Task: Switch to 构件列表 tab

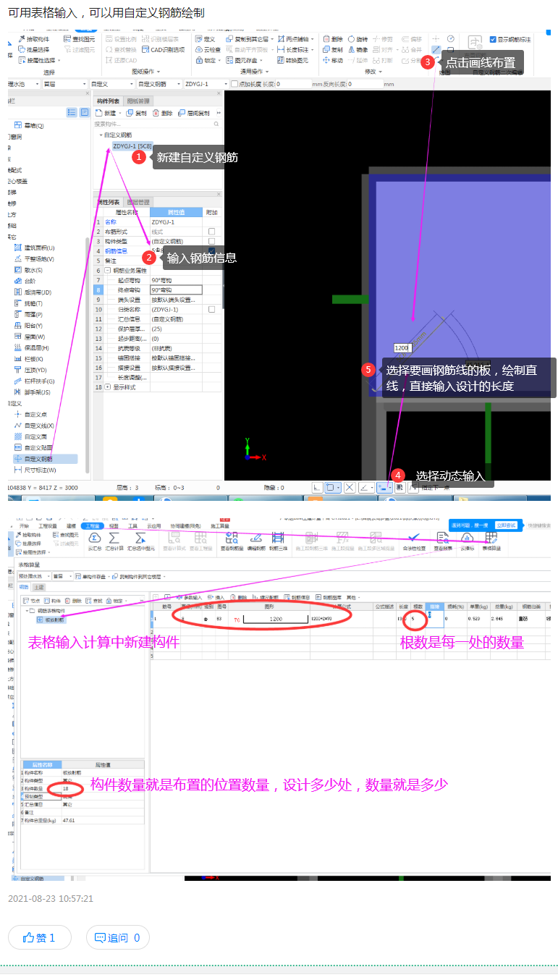Action: [108, 101]
